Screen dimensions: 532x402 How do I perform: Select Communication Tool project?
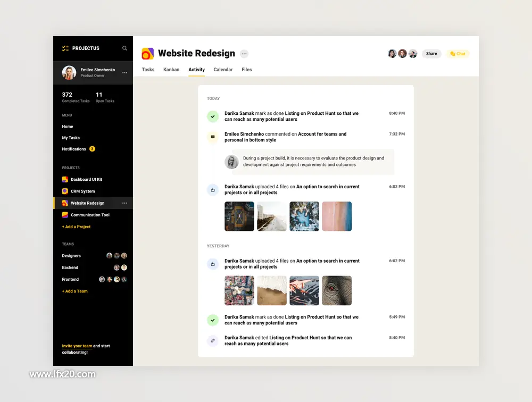90,215
